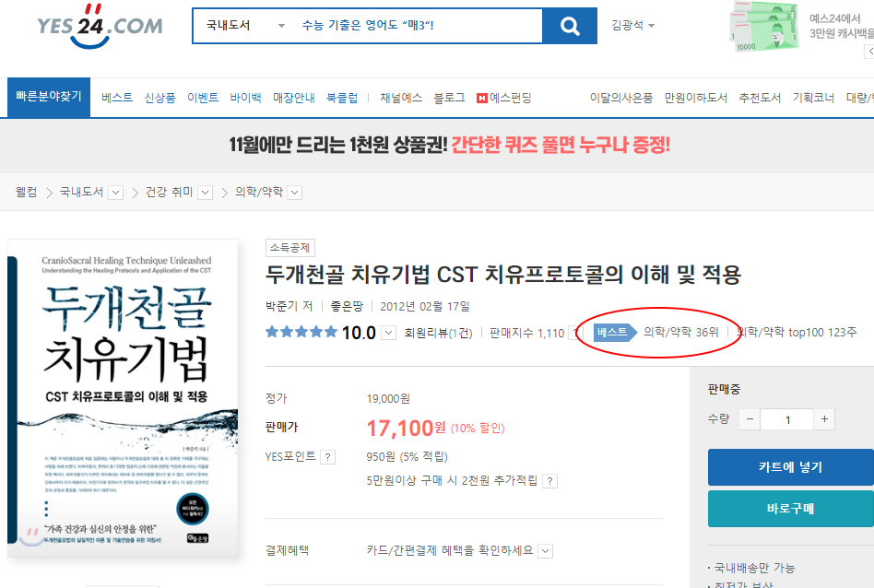The height and width of the screenshot is (588, 874).
Task: Decrease quantity with minus button
Action: 750,419
